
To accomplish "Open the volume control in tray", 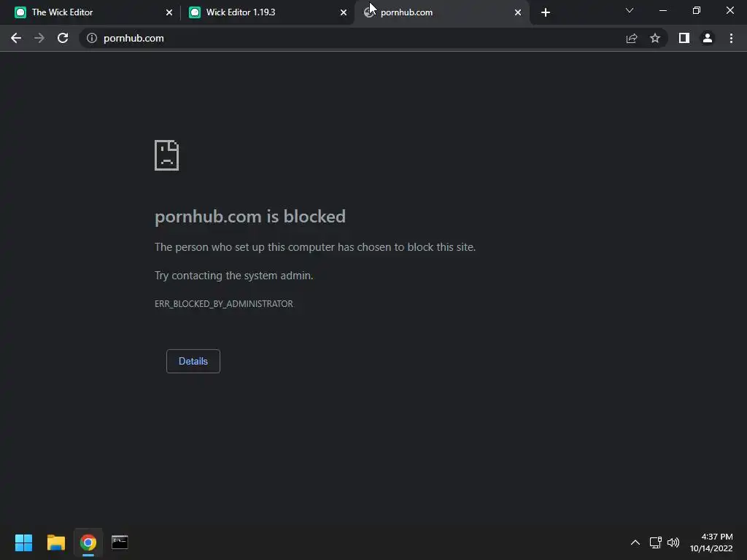I will (x=673, y=542).
